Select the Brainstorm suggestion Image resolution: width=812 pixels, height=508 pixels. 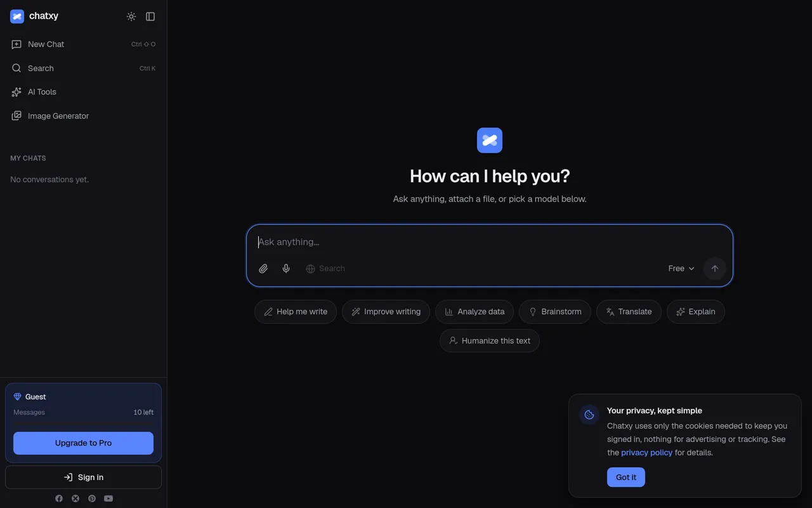pyautogui.click(x=555, y=312)
